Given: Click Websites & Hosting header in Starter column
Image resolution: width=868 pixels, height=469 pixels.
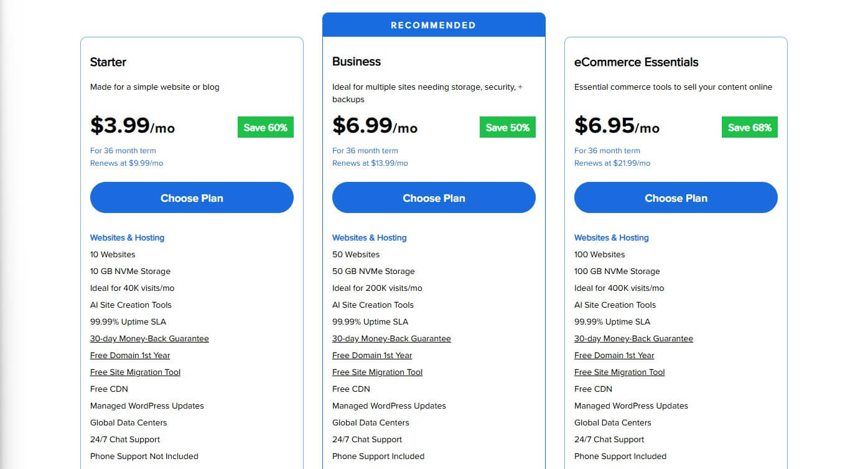Looking at the screenshot, I should 127,237.
